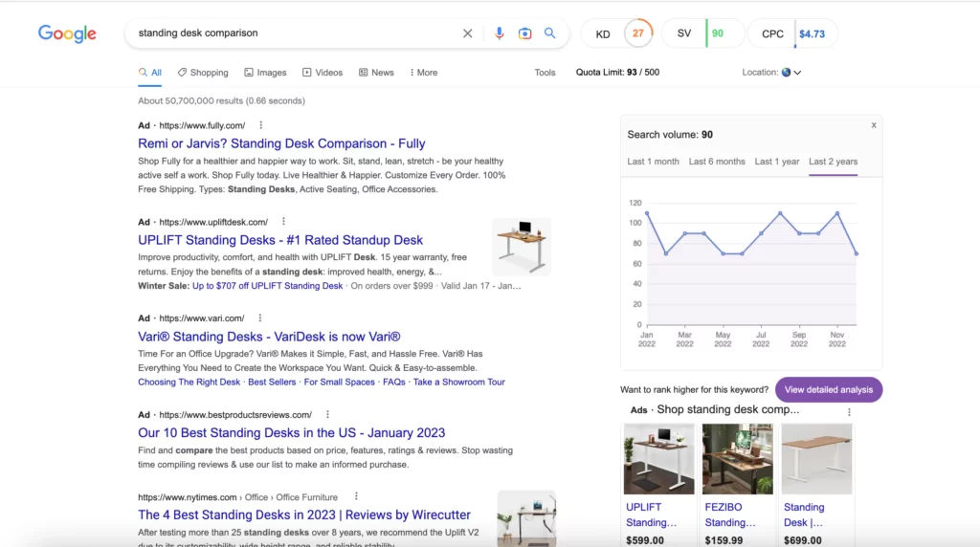Open the Wirecutter Best Standing Desks link
The width and height of the screenshot is (980, 547).
(x=303, y=515)
